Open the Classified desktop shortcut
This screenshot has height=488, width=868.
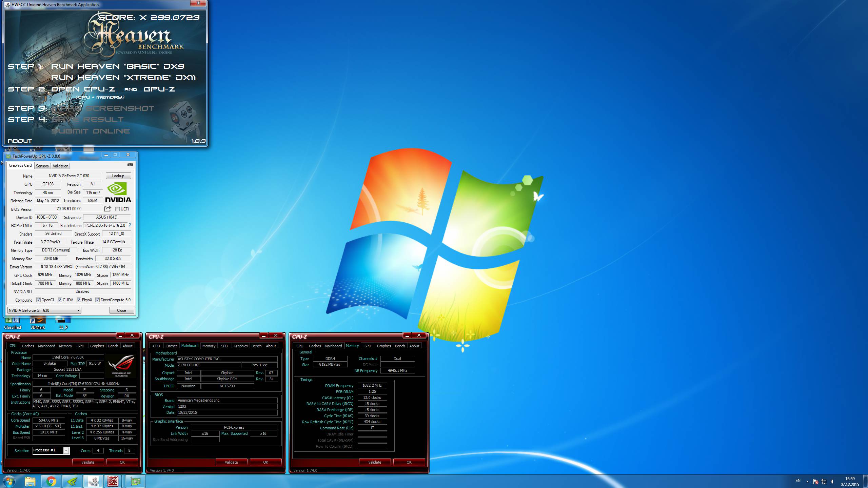tap(13, 324)
